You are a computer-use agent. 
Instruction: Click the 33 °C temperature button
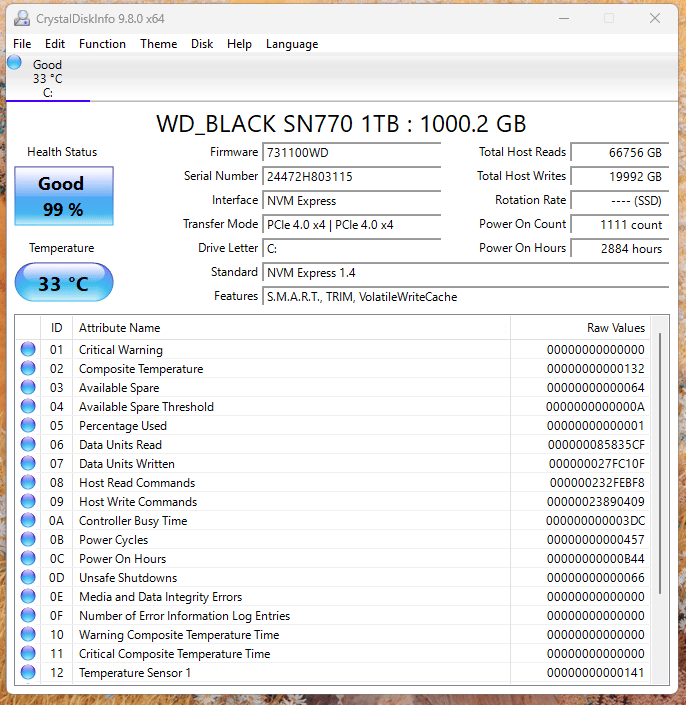coord(64,282)
